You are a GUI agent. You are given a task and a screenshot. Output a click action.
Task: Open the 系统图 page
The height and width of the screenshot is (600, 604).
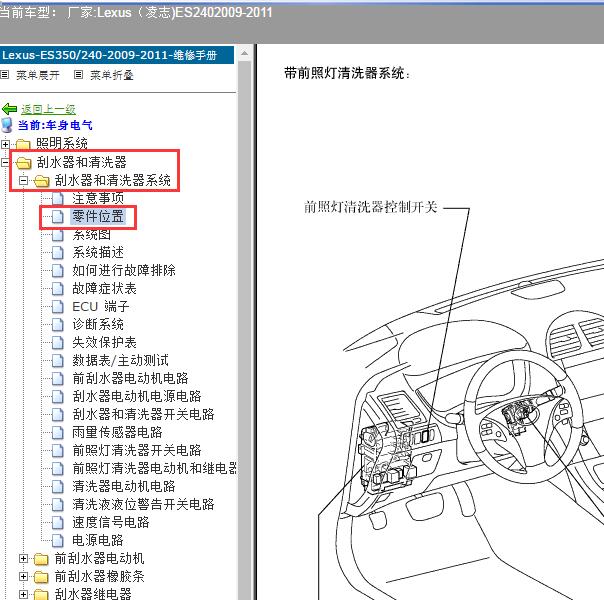(x=92, y=234)
